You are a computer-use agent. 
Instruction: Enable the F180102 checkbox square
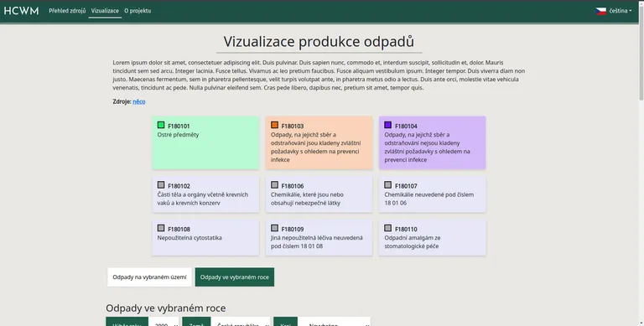[161, 184]
